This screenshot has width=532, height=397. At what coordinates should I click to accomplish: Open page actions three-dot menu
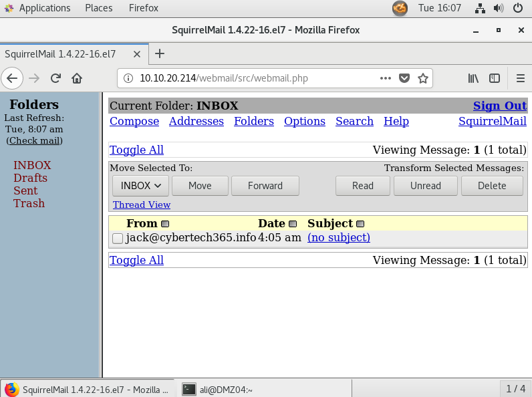pos(386,78)
